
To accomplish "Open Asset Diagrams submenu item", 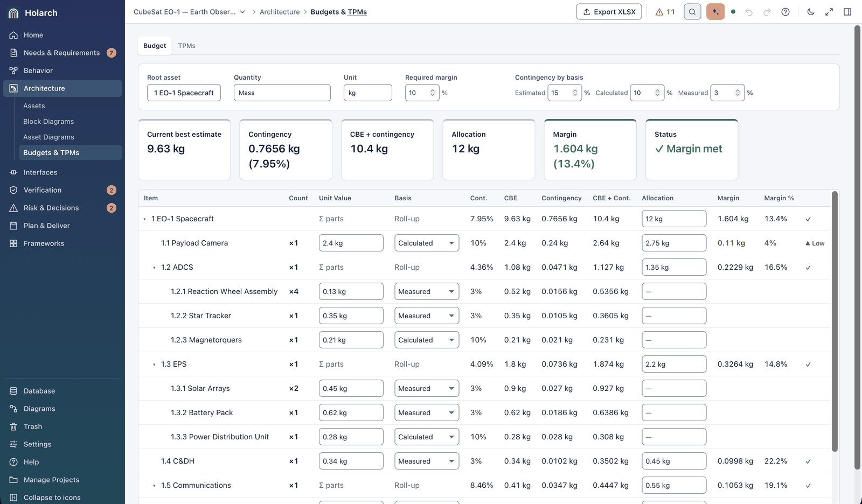I will click(70, 137).
